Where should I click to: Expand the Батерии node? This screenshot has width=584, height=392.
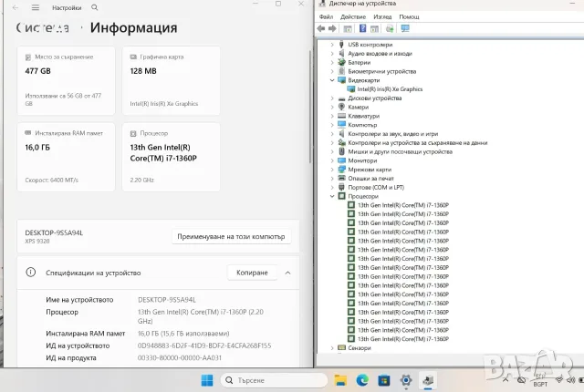coord(332,63)
